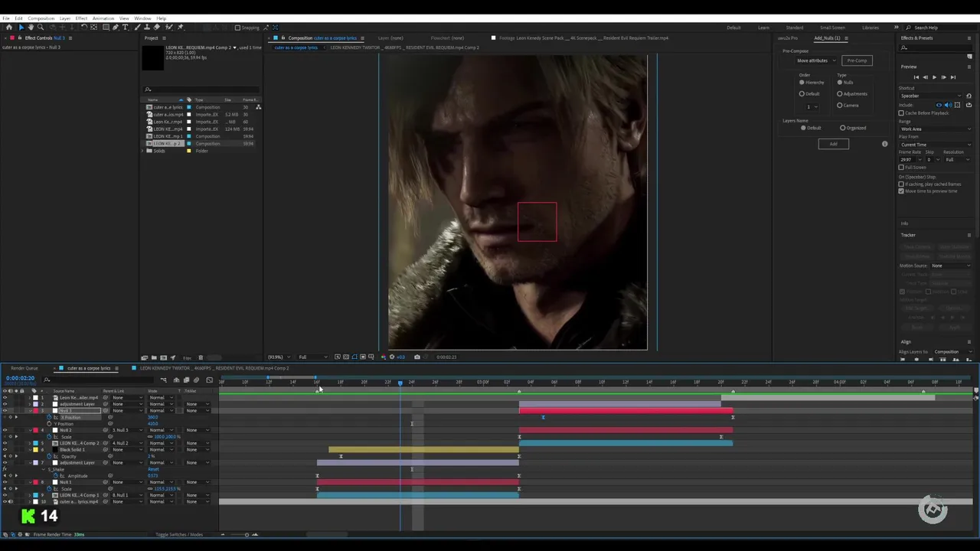
Task: Open the Align Layers to dropdown
Action: click(x=953, y=352)
